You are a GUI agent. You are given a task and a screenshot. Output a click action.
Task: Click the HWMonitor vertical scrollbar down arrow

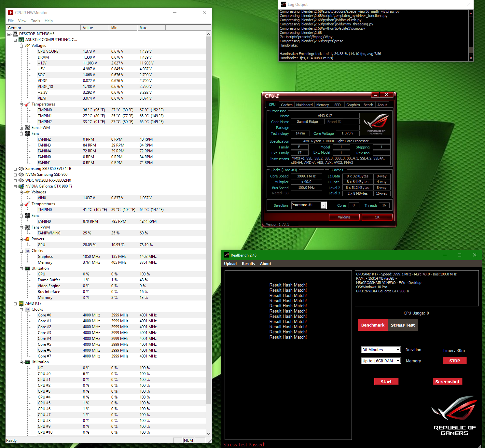pos(208,433)
